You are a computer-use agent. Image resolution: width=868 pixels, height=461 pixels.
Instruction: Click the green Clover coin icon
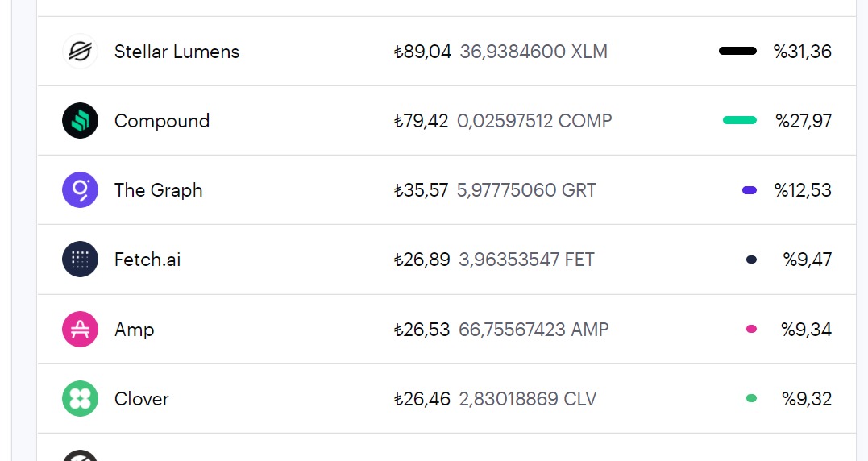pyautogui.click(x=81, y=398)
